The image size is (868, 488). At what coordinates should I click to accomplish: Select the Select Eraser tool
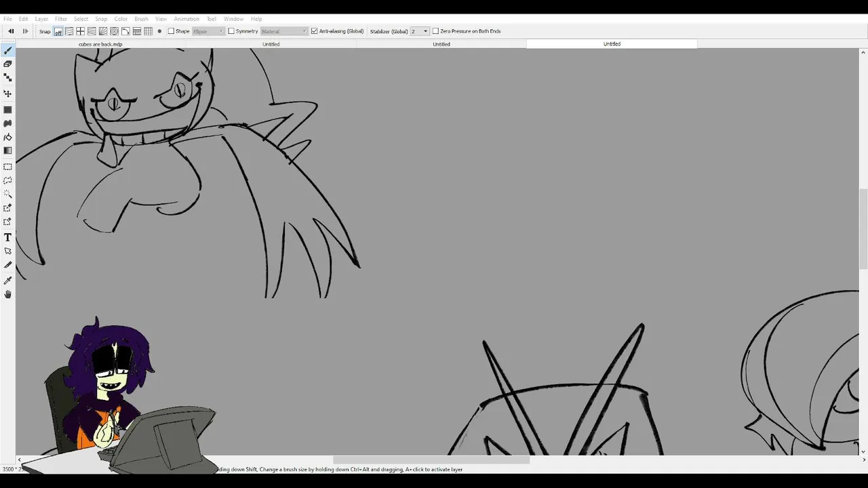7,222
